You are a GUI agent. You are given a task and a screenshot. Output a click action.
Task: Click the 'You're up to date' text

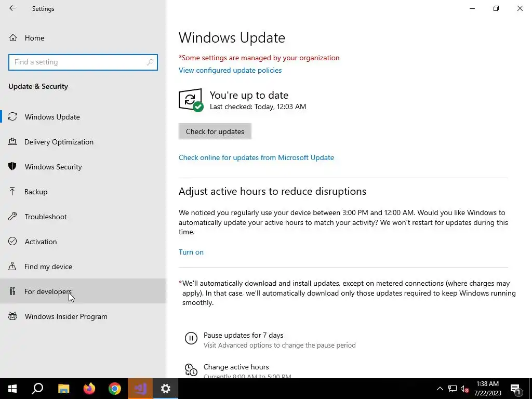249,95
